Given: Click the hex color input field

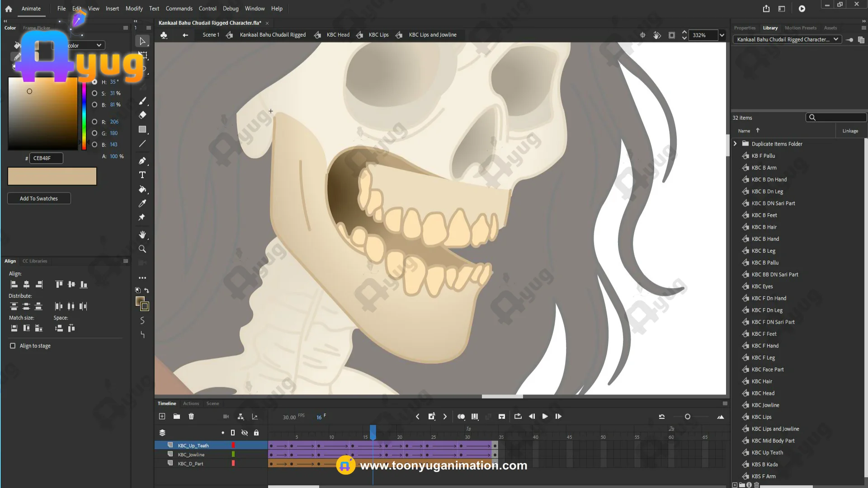Looking at the screenshot, I should tap(46, 158).
